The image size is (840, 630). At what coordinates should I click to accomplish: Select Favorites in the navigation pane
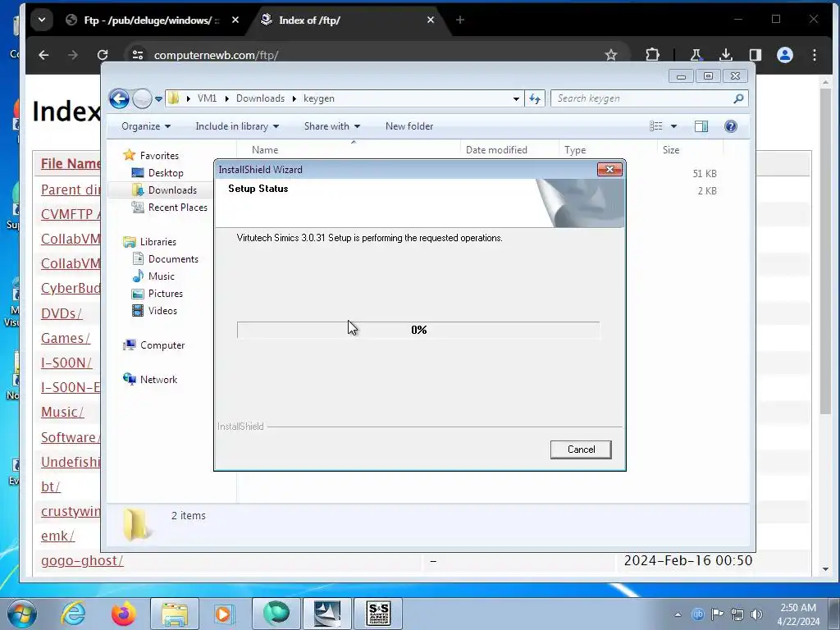click(x=159, y=155)
